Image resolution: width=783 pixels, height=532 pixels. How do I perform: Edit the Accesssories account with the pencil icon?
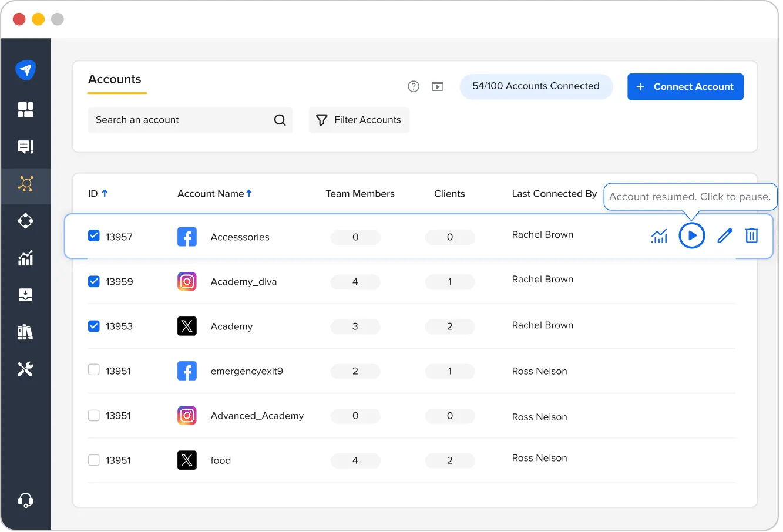[x=724, y=235]
